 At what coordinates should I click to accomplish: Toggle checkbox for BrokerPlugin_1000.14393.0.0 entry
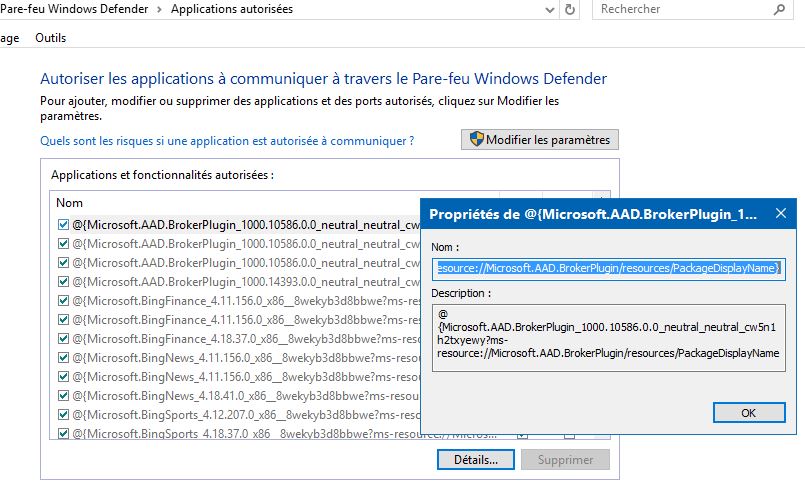click(63, 281)
